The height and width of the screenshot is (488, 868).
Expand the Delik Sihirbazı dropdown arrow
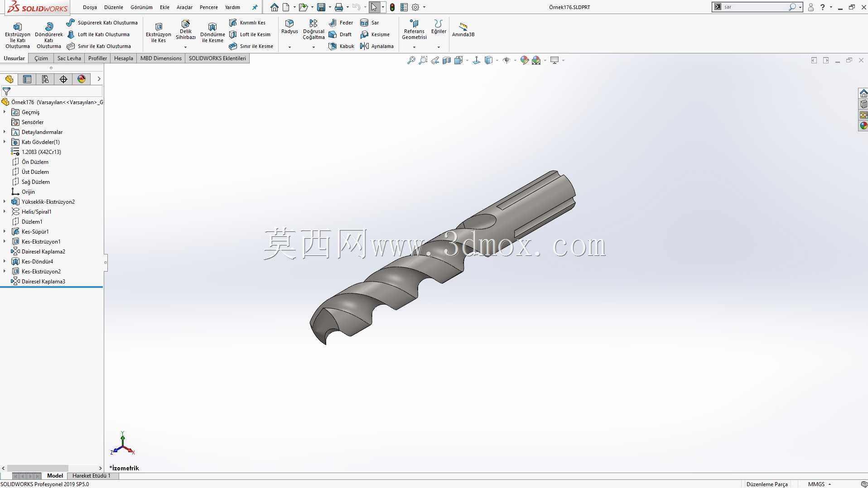click(x=185, y=47)
